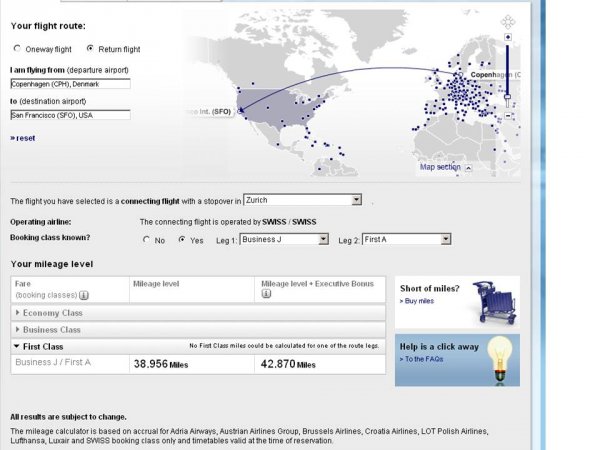The image size is (600, 450).
Task: Click the map zoom-in plus button
Action: click(508, 37)
